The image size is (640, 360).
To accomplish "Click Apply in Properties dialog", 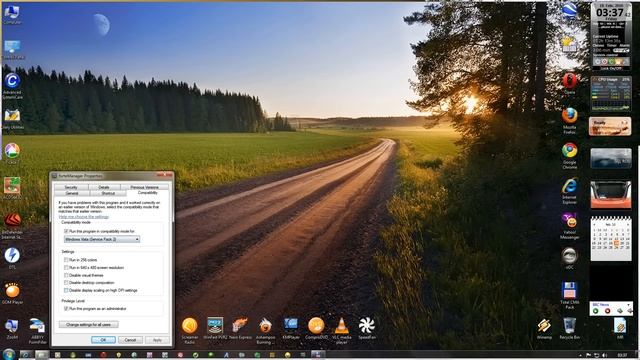I will click(157, 340).
